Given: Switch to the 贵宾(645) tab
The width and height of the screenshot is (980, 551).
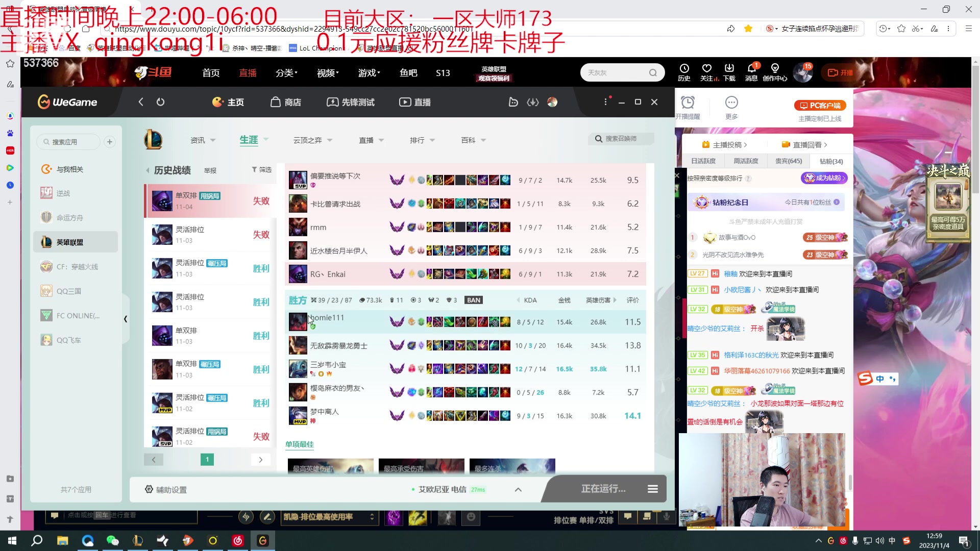Looking at the screenshot, I should (789, 161).
